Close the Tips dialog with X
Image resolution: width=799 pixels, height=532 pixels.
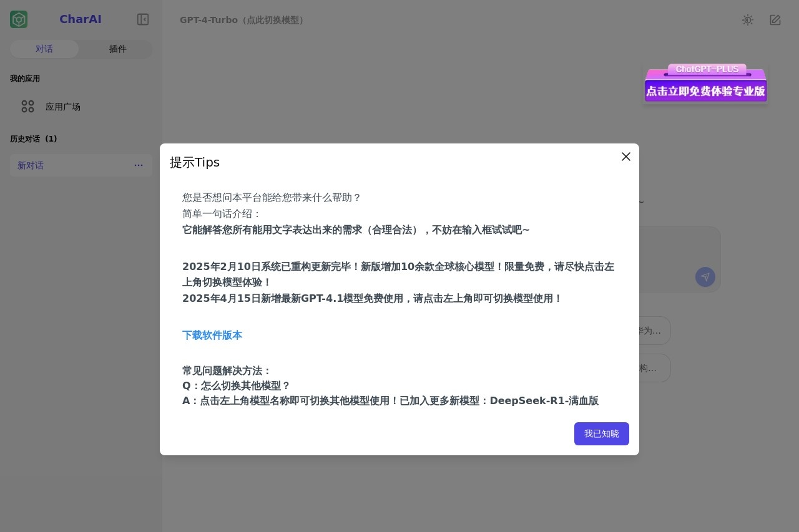[x=625, y=157]
